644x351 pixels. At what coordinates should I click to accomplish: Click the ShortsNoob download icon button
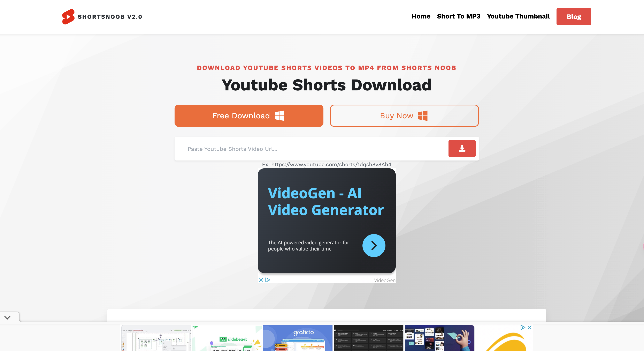click(x=462, y=148)
